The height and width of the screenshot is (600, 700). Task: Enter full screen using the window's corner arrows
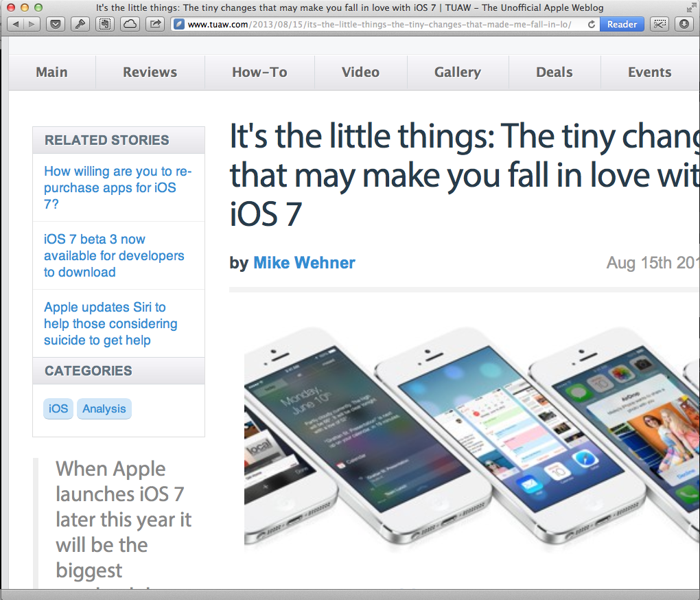(690, 8)
